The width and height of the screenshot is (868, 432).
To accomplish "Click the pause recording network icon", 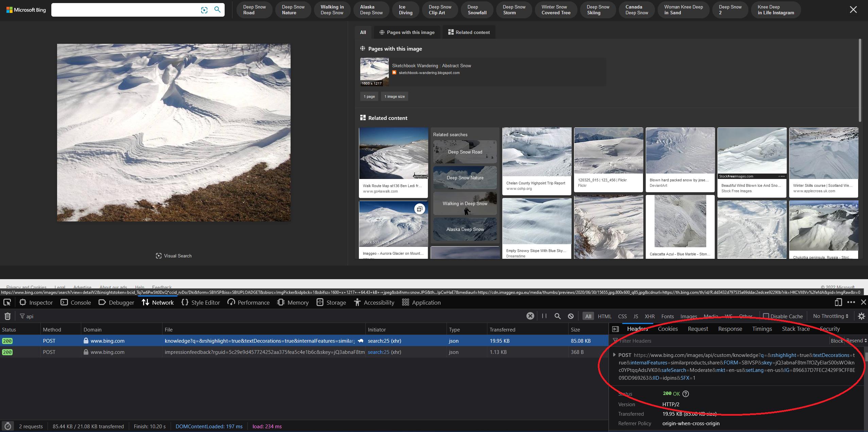I will coord(544,316).
